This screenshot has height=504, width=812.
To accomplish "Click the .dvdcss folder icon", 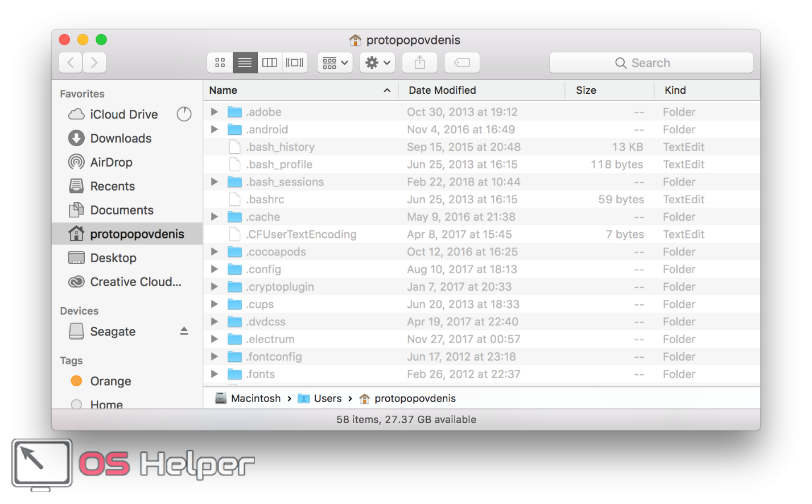I will (234, 322).
